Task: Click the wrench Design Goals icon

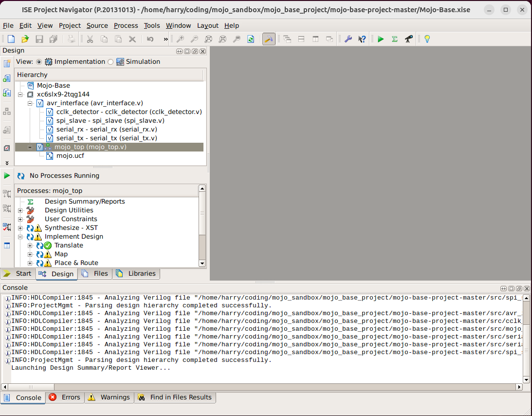Action: (348, 39)
